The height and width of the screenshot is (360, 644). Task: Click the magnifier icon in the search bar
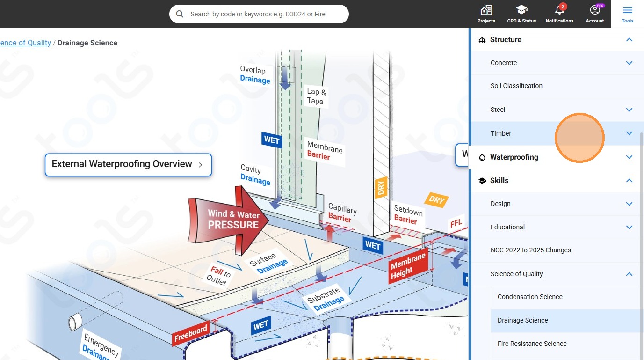tap(180, 14)
